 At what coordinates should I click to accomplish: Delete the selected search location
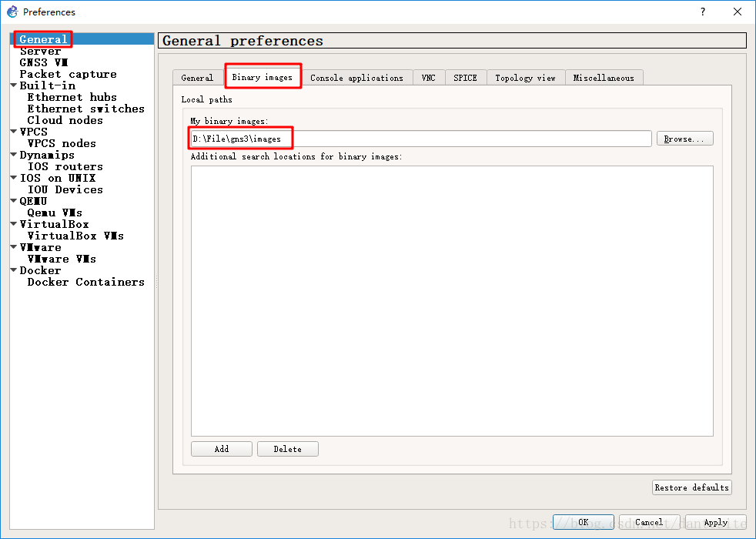pyautogui.click(x=288, y=449)
